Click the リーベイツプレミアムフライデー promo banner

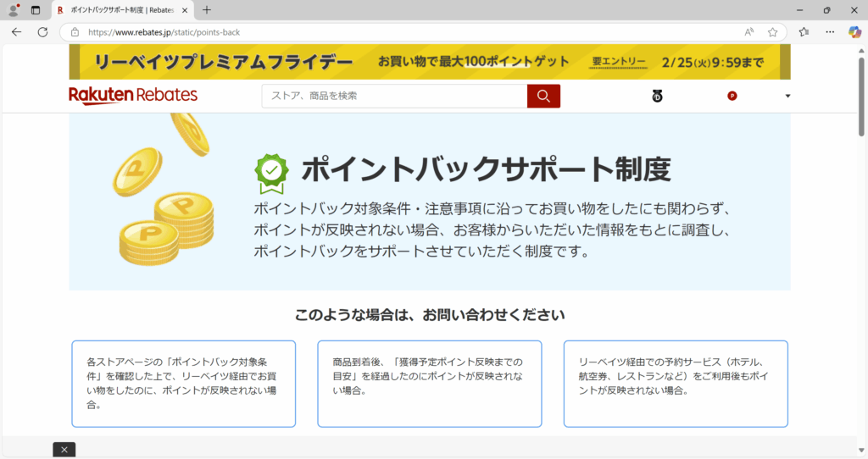point(430,62)
